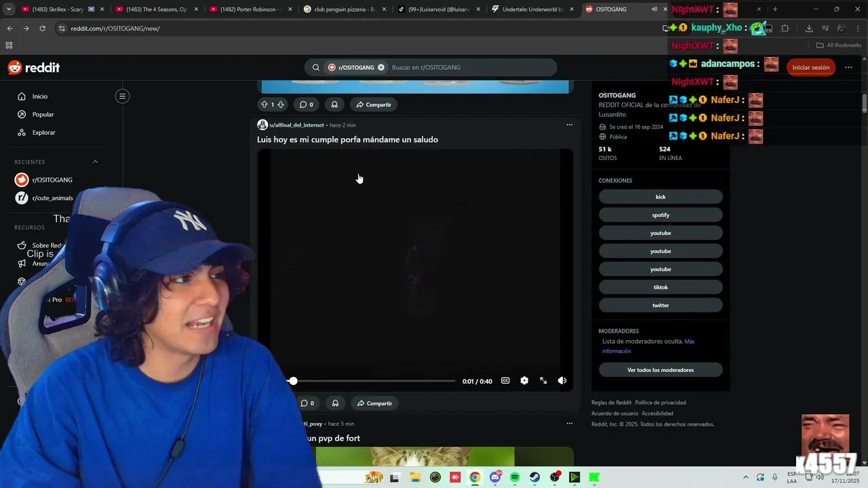Collapse the sidebar with hamburger button
This screenshot has height=488, width=868.
[x=123, y=96]
